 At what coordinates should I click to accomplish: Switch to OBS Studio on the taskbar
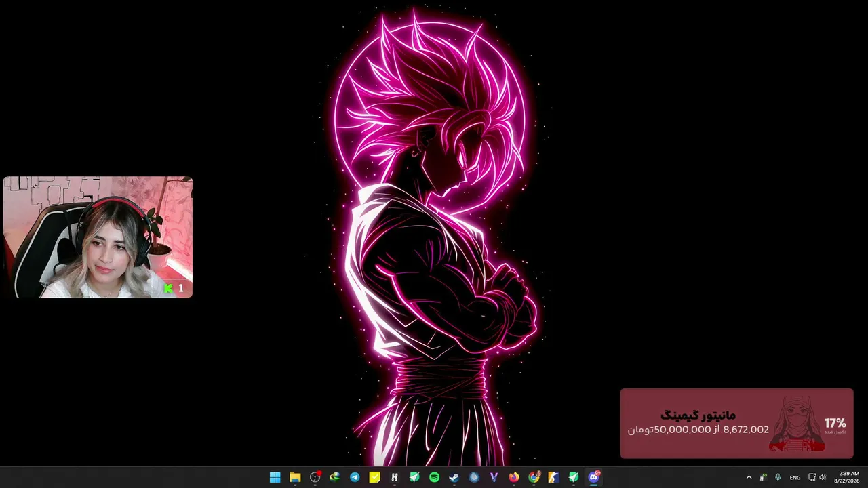point(315,477)
